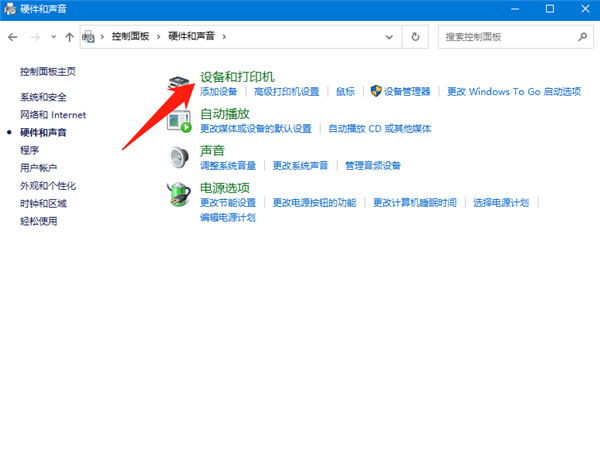This screenshot has width=600, height=449.
Task: Click the Sound (声音) speaker icon
Action: point(180,158)
